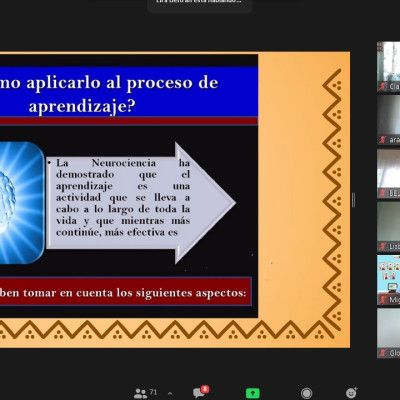This screenshot has width=400, height=400.
Task: Open the Participants panel showing 71
Action: tap(145, 393)
